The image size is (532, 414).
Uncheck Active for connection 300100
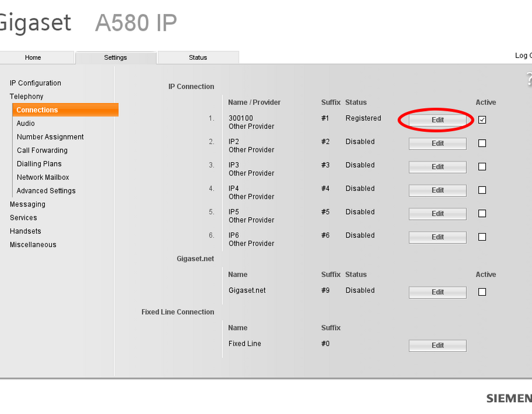tap(482, 120)
